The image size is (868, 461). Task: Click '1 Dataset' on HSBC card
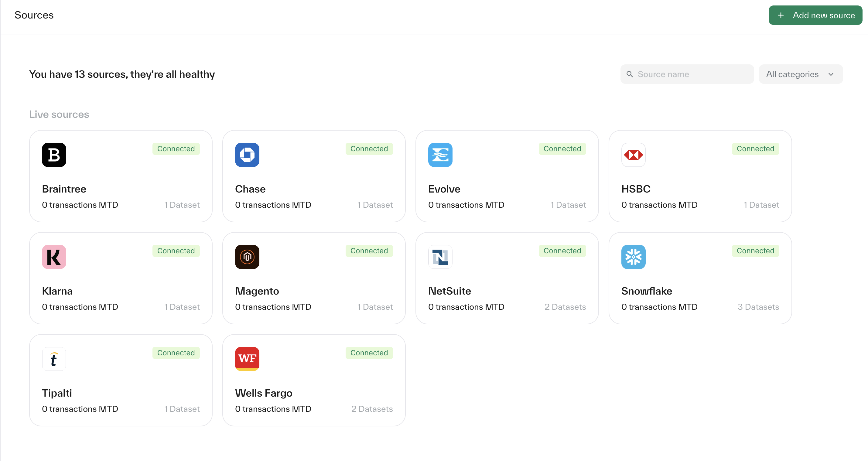(x=761, y=205)
